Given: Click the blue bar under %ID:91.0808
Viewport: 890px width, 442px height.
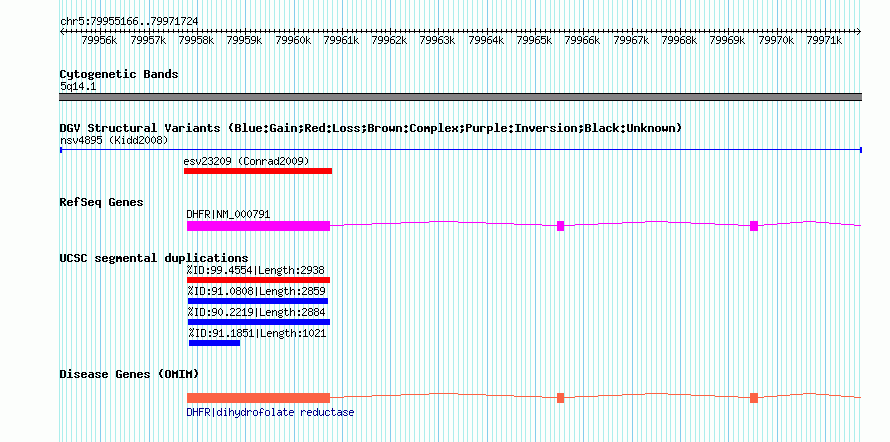Looking at the screenshot, I should coord(258,301).
